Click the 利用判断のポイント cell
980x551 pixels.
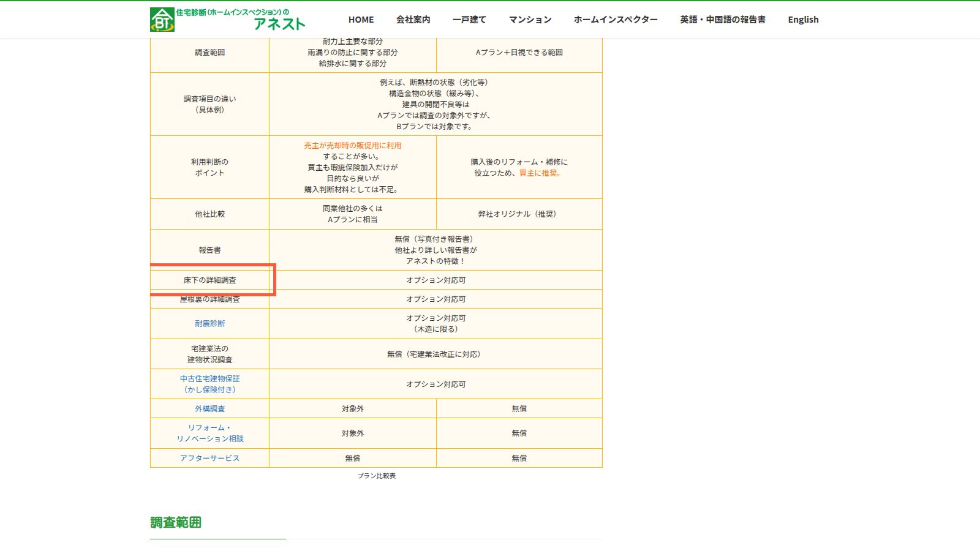[x=210, y=167]
